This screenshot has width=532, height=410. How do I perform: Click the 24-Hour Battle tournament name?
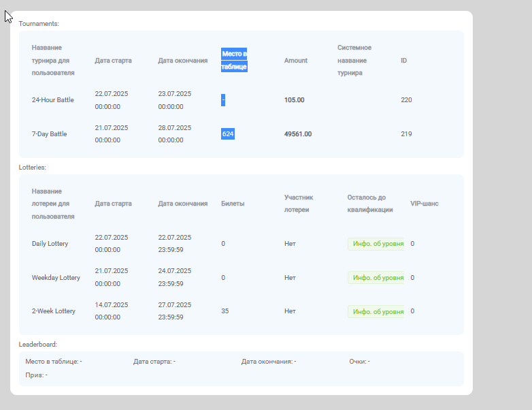(x=52, y=100)
